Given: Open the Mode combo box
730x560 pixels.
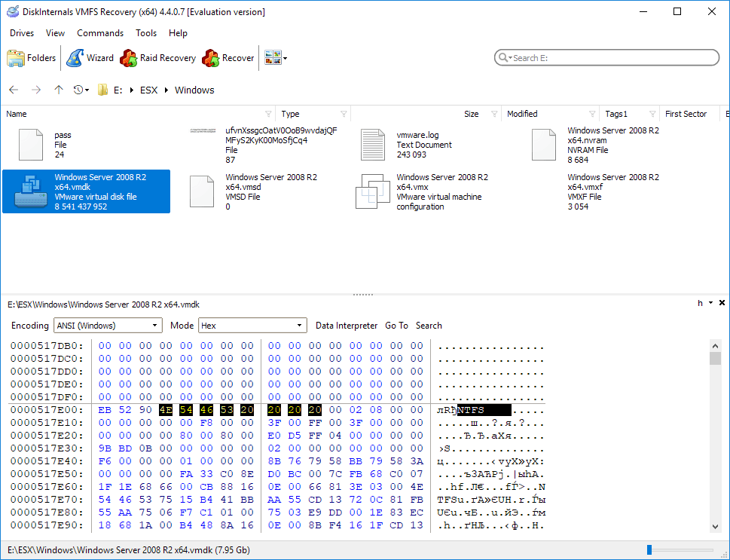Looking at the screenshot, I should (253, 325).
